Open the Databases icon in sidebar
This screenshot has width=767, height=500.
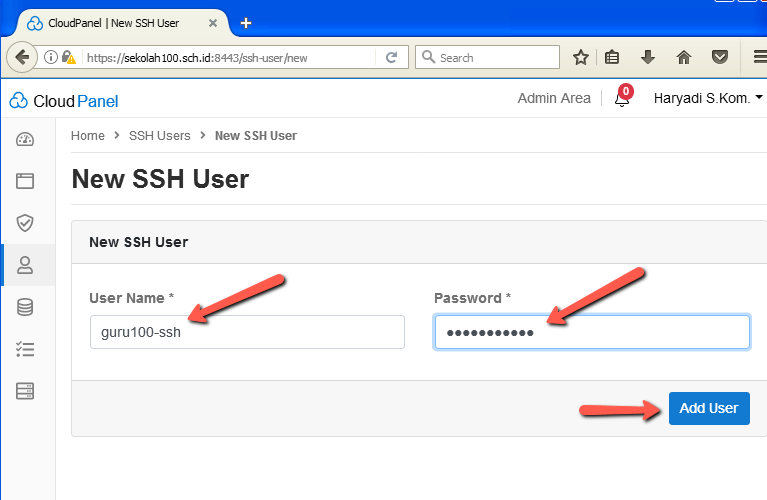click(25, 307)
